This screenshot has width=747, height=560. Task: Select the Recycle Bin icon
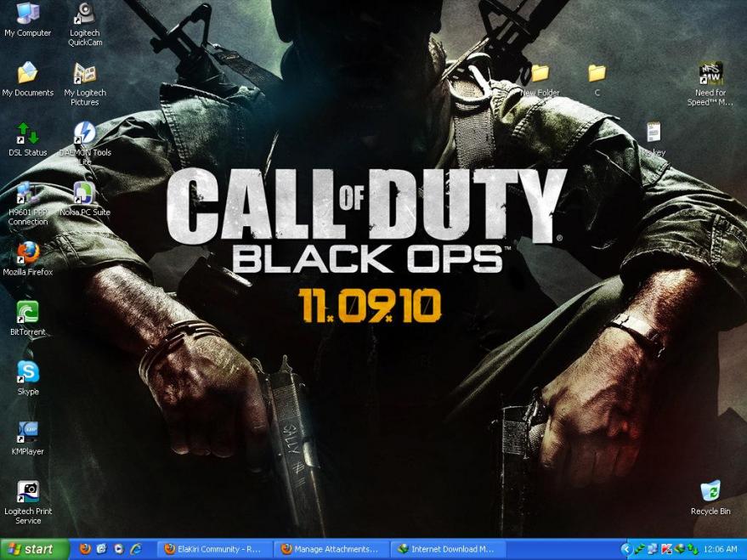(x=710, y=498)
